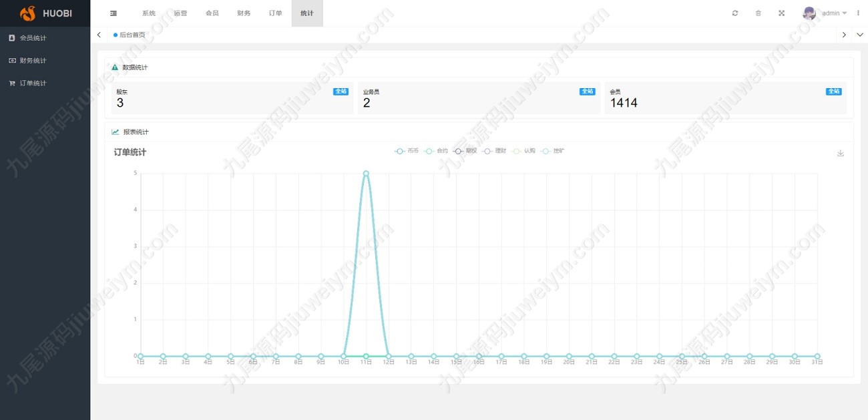Viewport: 868px width, 420px height.
Task: Toggle the 合约 series in chart legend
Action: (437, 151)
